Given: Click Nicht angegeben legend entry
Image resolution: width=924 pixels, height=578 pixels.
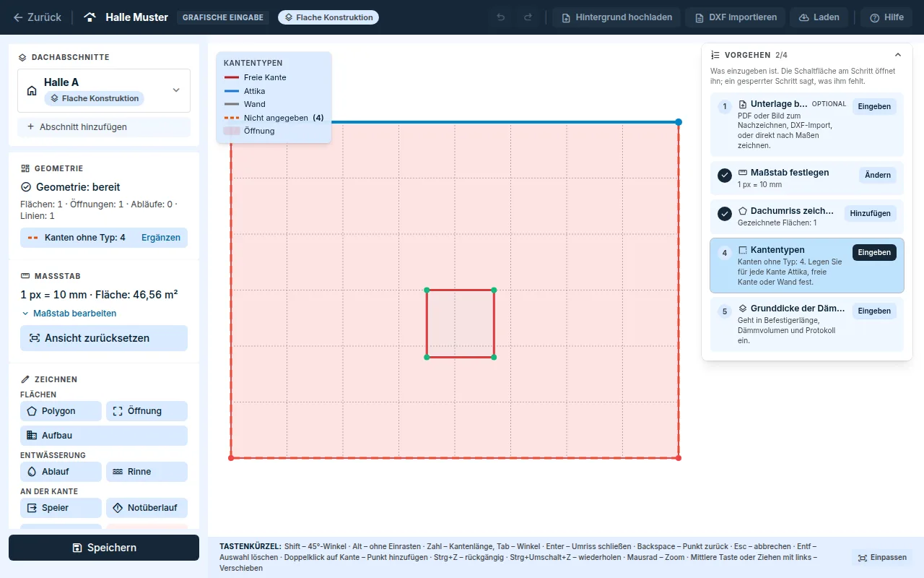Looking at the screenshot, I should 274,118.
